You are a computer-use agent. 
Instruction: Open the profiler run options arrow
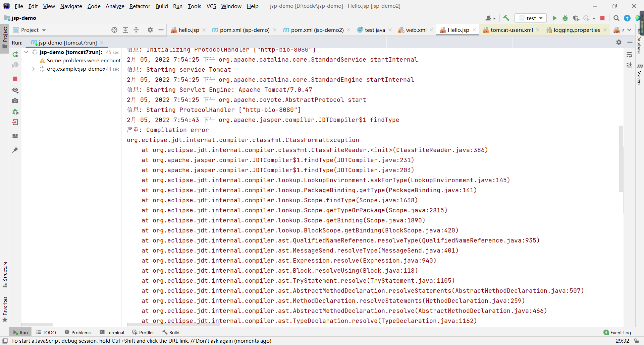[594, 18]
